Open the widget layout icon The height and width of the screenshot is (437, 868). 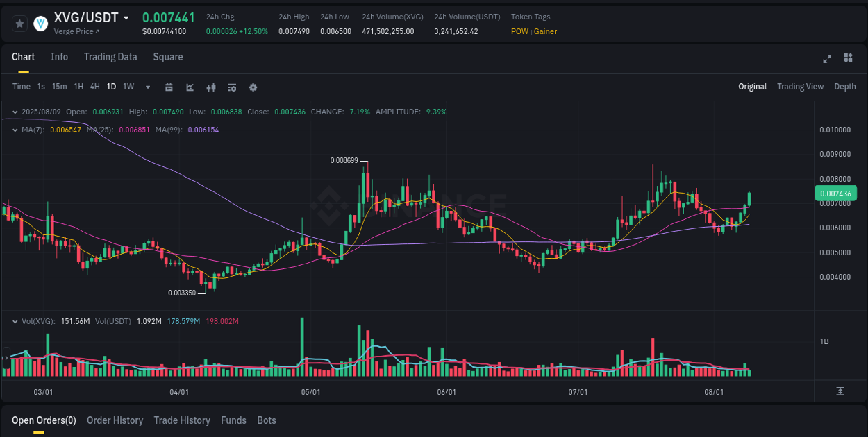[x=848, y=59]
